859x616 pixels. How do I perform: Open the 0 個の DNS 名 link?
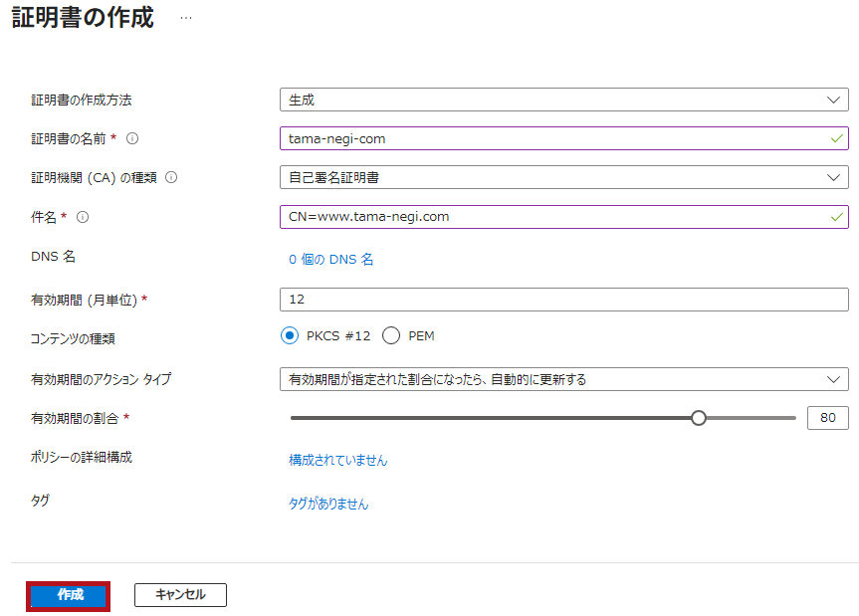(x=330, y=260)
